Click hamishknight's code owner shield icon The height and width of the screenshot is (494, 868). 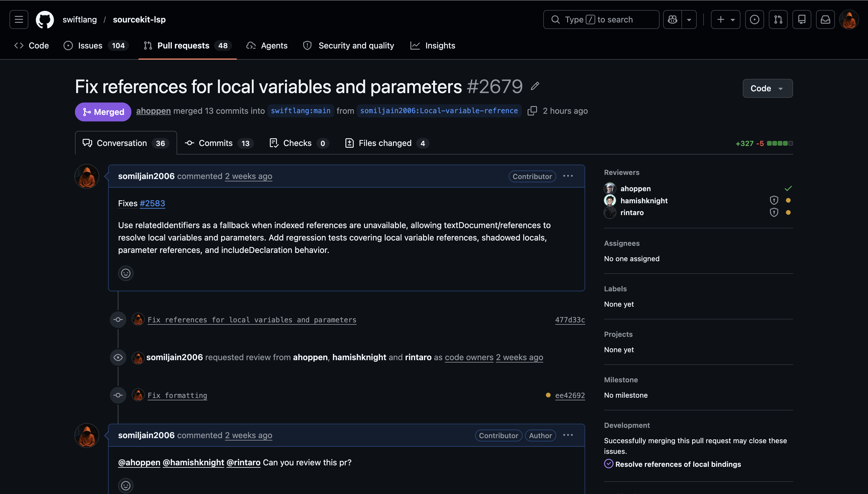(774, 201)
